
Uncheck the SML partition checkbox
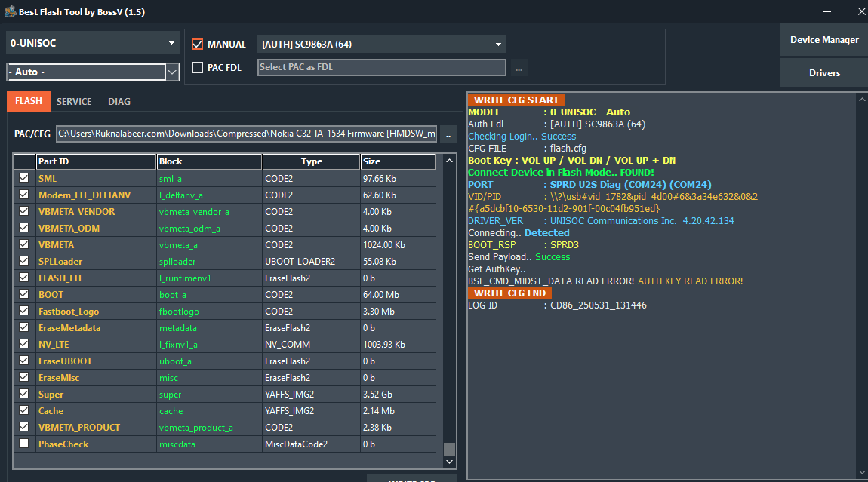coord(23,178)
